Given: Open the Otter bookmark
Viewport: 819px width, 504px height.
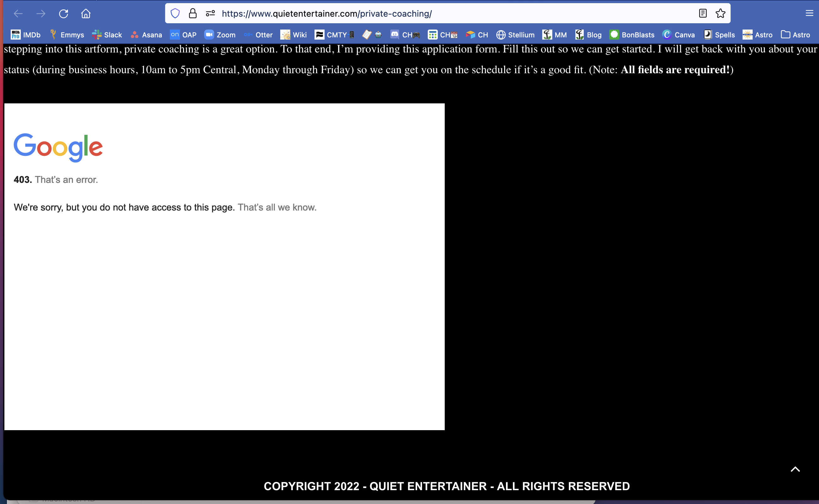Looking at the screenshot, I should click(258, 35).
